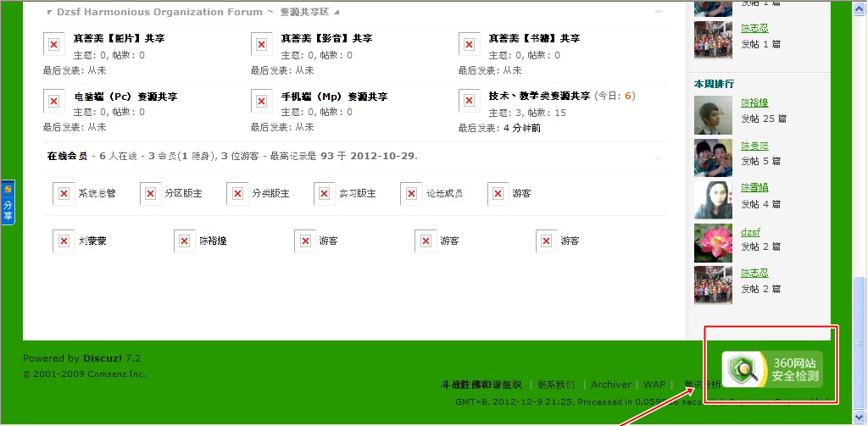Viewport: 868px width, 426px height.
Task: Open the 联系我们 contact link
Action: [x=556, y=385]
